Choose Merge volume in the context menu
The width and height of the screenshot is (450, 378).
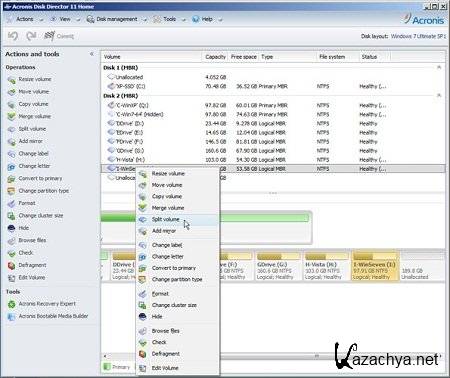click(178, 208)
